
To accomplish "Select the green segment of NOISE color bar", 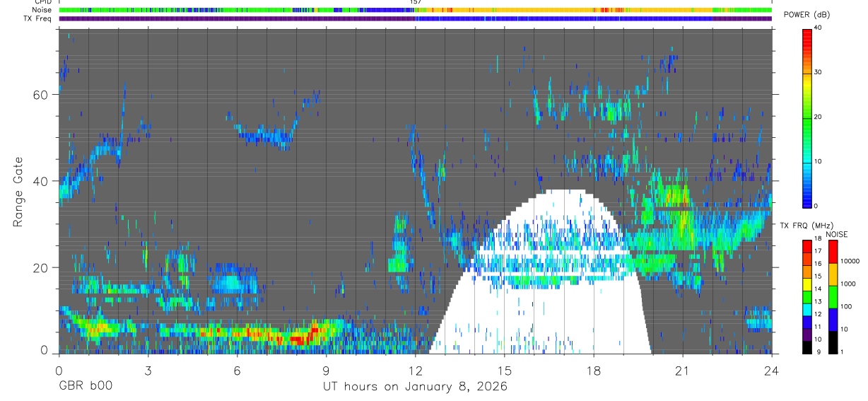I will point(833,297).
